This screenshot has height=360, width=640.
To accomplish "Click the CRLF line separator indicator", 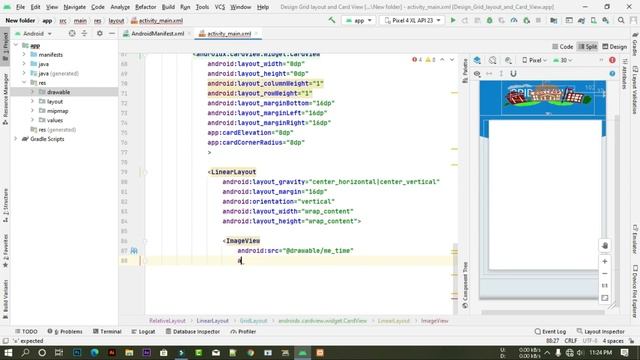I will [570, 341].
